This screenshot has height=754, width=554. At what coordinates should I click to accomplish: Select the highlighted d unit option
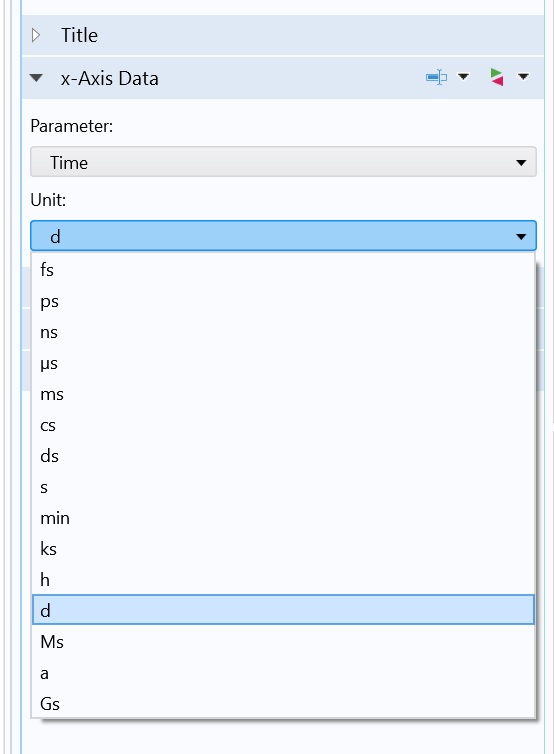[x=283, y=610]
